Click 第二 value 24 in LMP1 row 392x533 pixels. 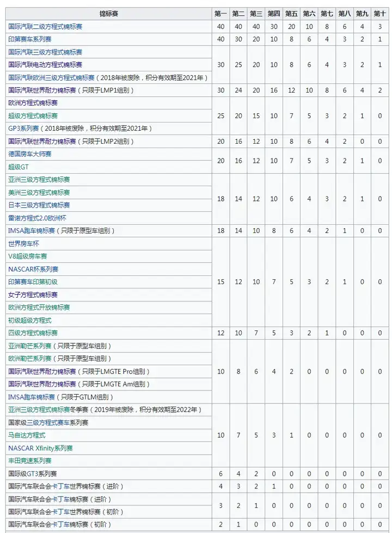[x=238, y=90]
